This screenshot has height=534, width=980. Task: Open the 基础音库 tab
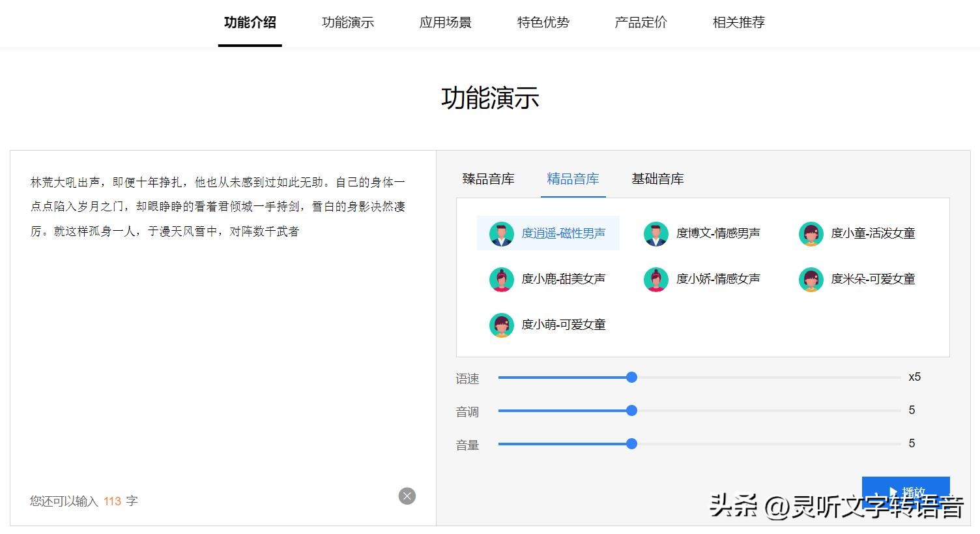pos(657,179)
